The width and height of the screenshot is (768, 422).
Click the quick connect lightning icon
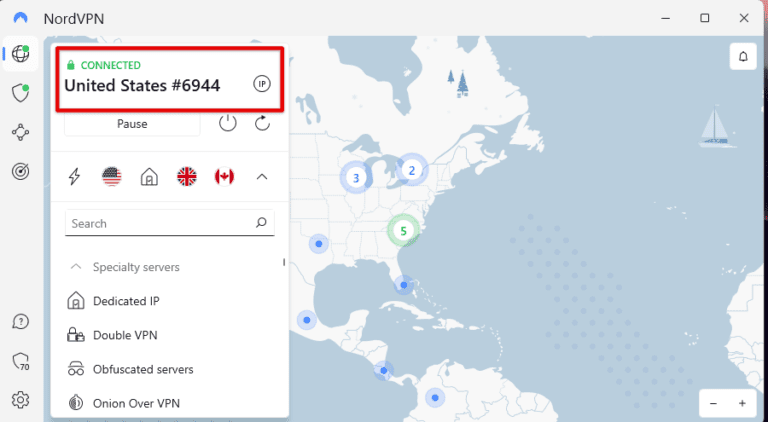(x=74, y=177)
